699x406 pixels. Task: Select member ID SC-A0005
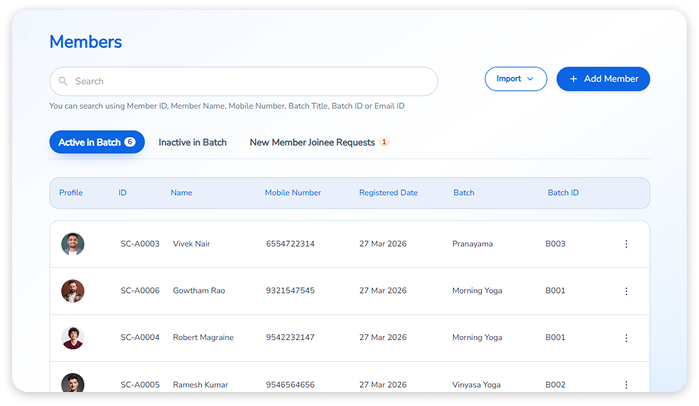tap(140, 385)
